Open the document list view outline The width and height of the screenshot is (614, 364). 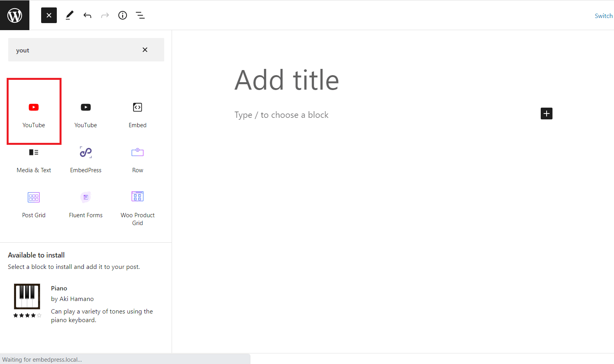[140, 15]
